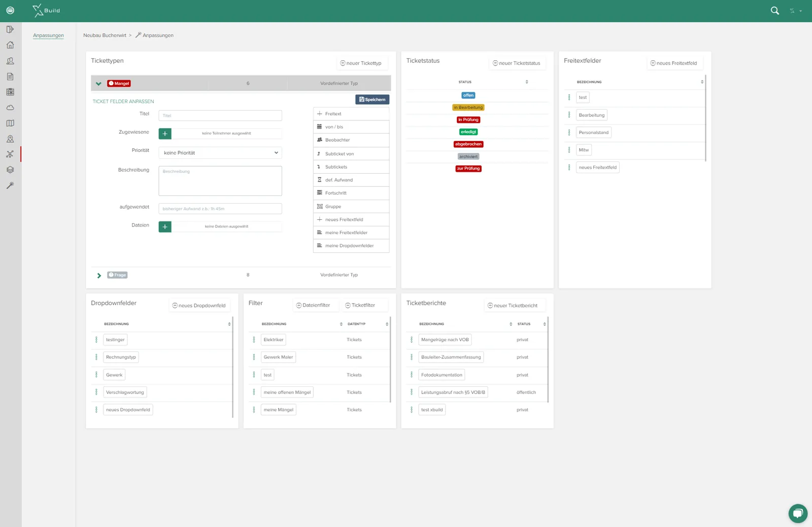Sort Ticketstatus by STATUS column
Screen dimensions: 812x527
[527, 82]
